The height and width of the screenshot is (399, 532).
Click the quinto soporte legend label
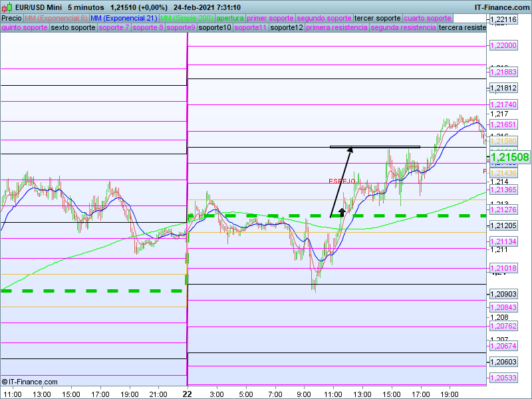tap(25, 28)
